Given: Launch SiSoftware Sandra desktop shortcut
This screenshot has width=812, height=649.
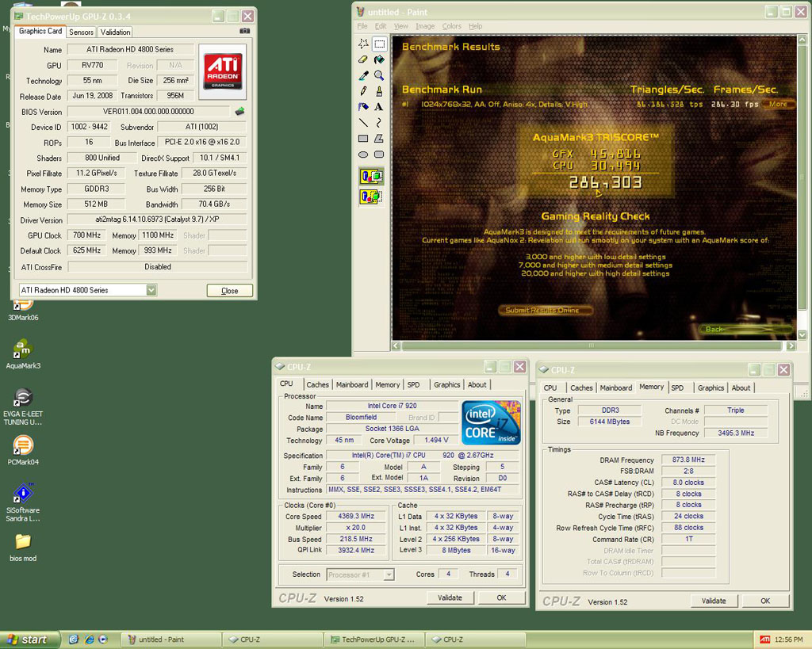Looking at the screenshot, I should [x=23, y=502].
